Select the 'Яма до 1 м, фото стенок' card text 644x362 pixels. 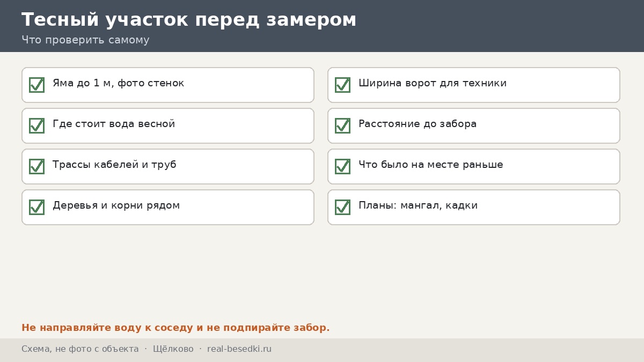coord(118,83)
